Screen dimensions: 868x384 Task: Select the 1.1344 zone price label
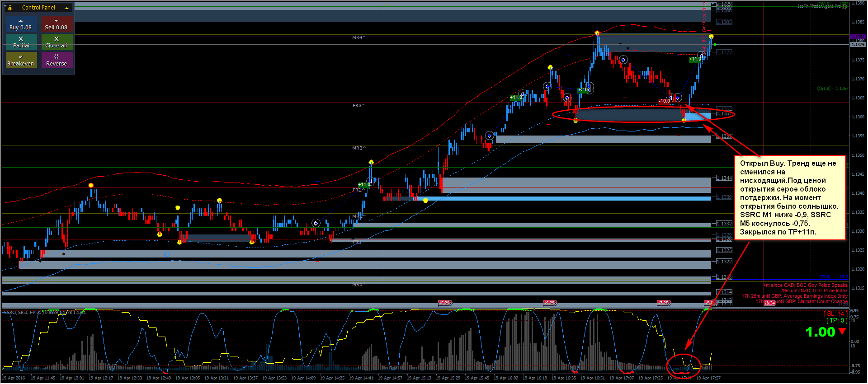pos(724,178)
